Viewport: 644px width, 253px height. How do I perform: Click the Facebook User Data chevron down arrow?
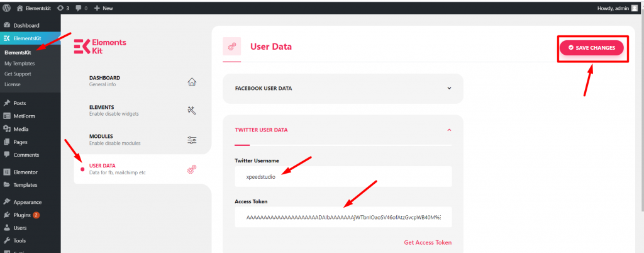coord(449,88)
